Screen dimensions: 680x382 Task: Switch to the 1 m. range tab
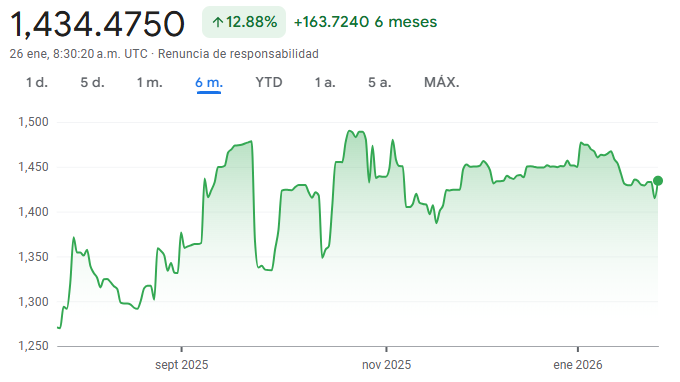pos(150,82)
